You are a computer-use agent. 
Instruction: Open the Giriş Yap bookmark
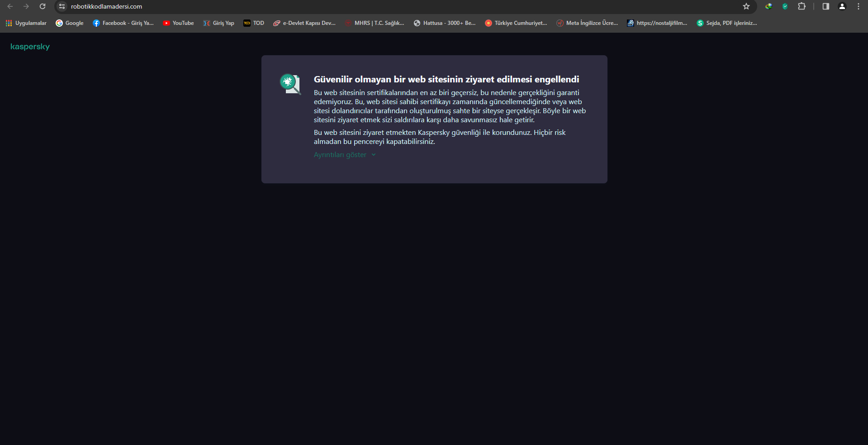[218, 23]
